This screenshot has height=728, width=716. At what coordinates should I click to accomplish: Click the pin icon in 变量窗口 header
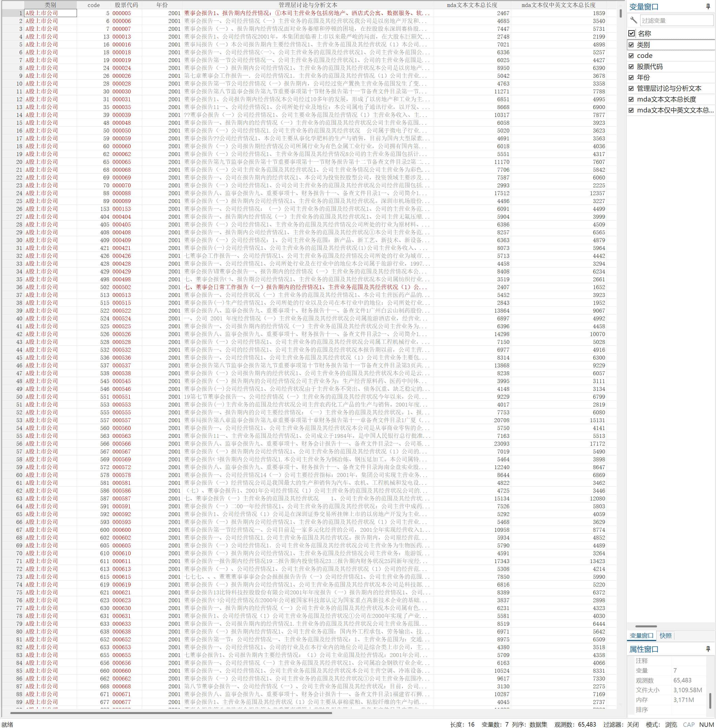(x=708, y=6)
